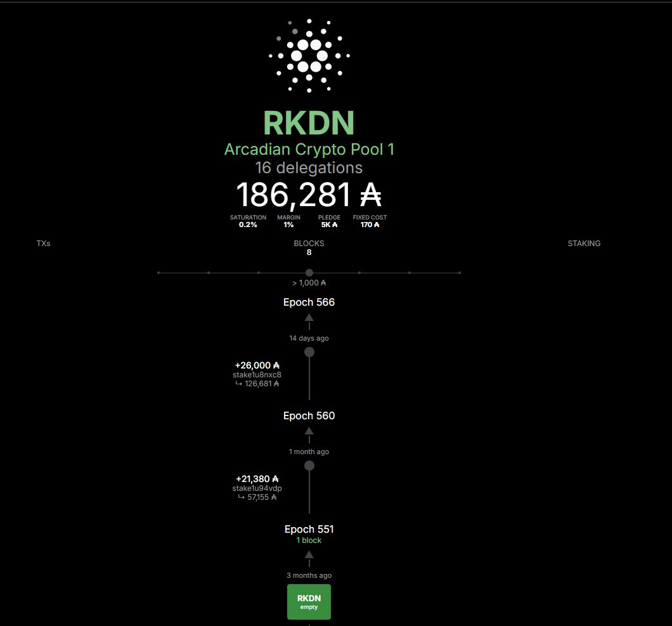Click the 186,281 ₳ total stake value
The width and height of the screenshot is (672, 626).
tap(309, 195)
